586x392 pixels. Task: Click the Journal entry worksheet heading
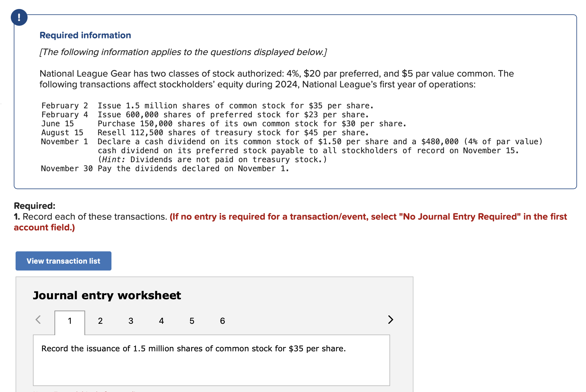click(x=107, y=295)
